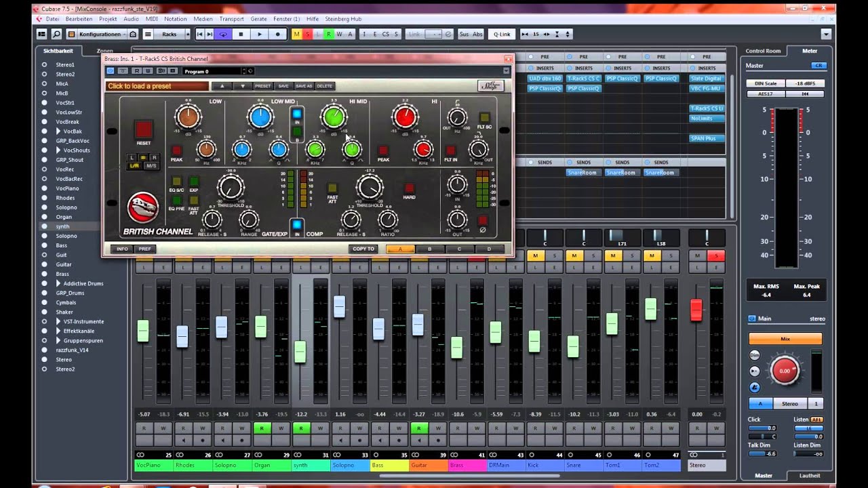Toggle the gate EQ S/C button
This screenshot has width=868, height=488.
click(176, 181)
